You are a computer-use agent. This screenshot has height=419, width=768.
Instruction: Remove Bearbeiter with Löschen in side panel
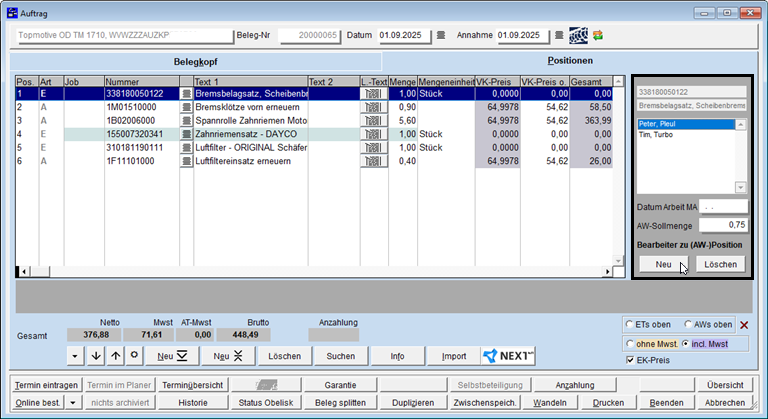coord(720,264)
